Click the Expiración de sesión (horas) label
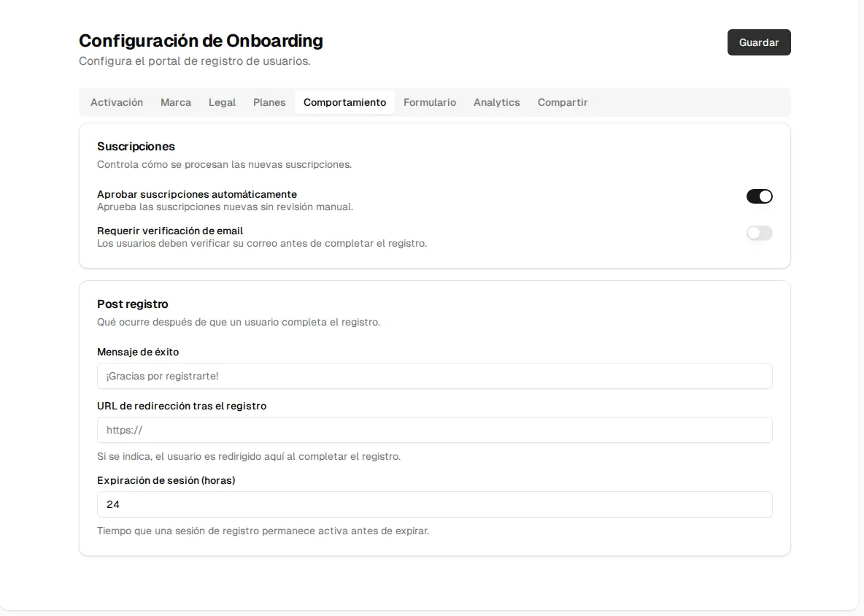The height and width of the screenshot is (616, 864). tap(166, 480)
